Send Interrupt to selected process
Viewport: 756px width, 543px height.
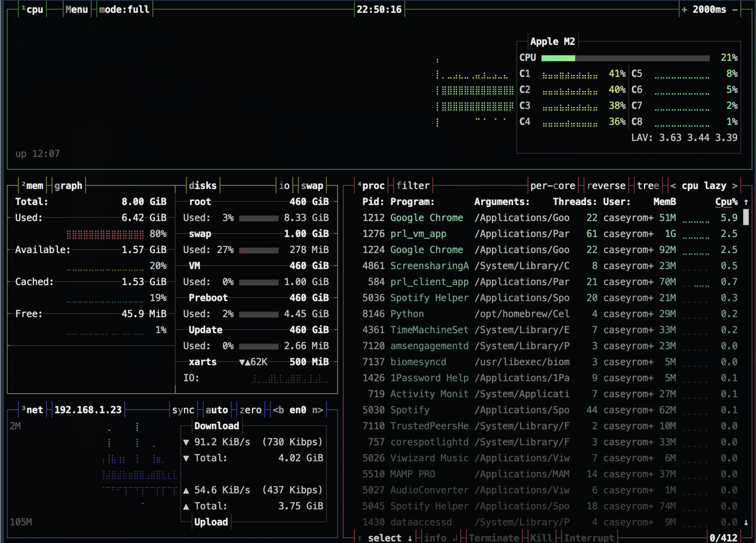589,538
